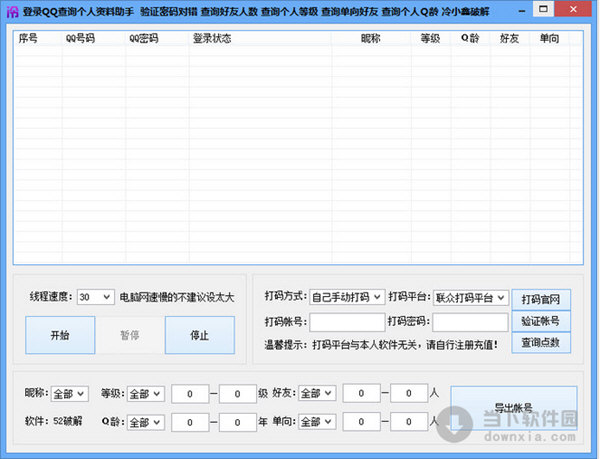This screenshot has width=600, height=459.
Task: Open the 等级 filter dropdown
Action: [x=146, y=393]
